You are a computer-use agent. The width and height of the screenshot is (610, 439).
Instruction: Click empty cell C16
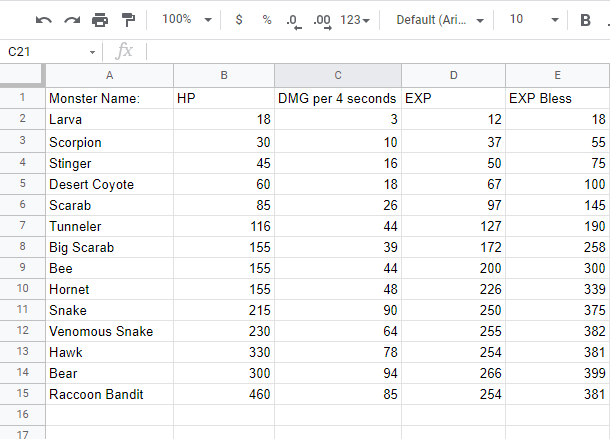[x=338, y=415]
